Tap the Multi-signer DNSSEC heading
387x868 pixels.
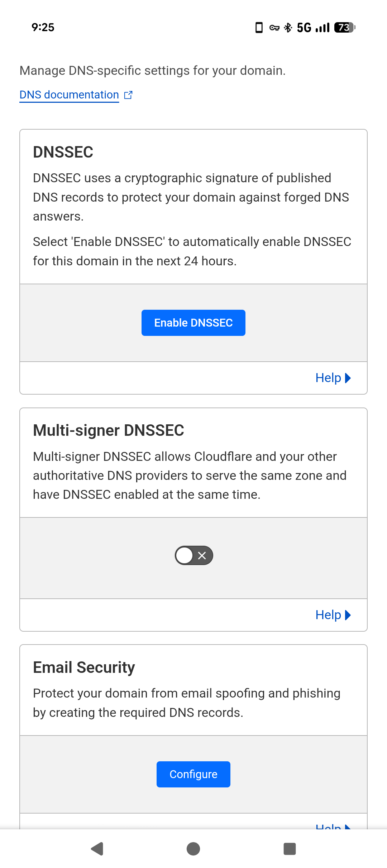click(109, 430)
